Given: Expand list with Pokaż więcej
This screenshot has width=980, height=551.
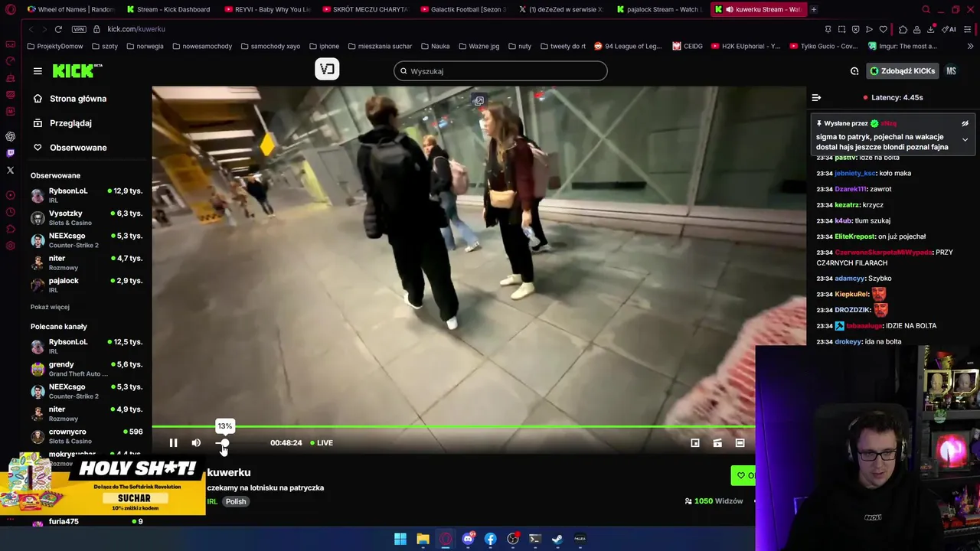Looking at the screenshot, I should (50, 307).
